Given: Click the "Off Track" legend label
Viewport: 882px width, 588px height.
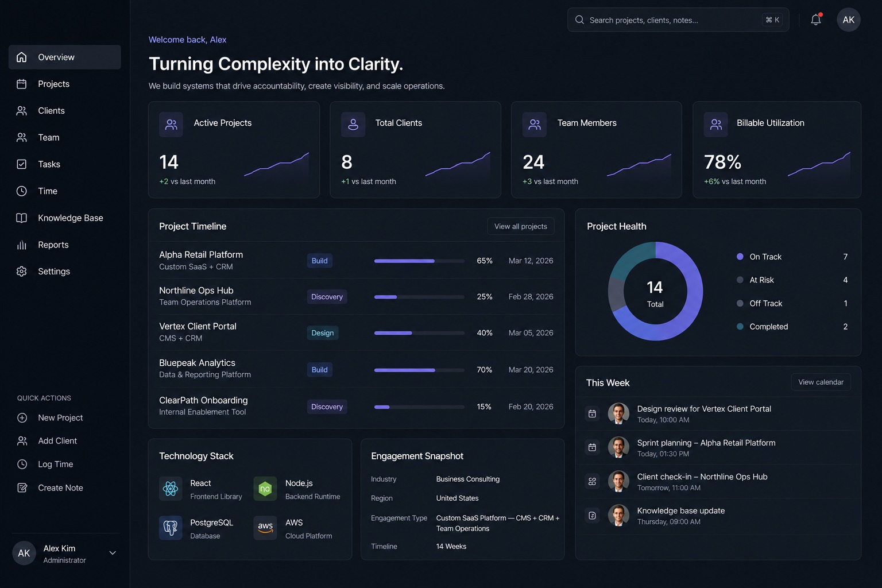Looking at the screenshot, I should click(766, 303).
